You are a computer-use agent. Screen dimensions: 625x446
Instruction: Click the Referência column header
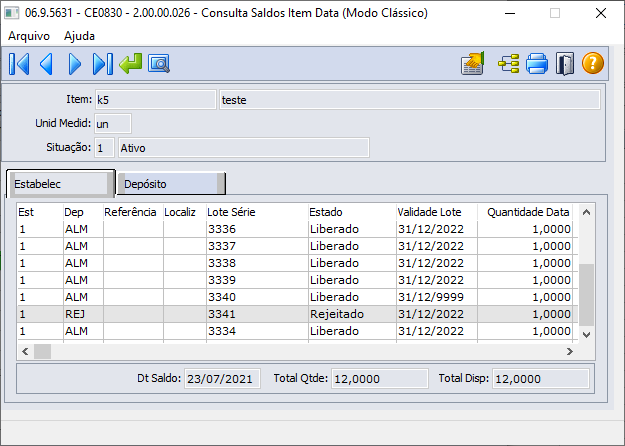click(x=133, y=212)
